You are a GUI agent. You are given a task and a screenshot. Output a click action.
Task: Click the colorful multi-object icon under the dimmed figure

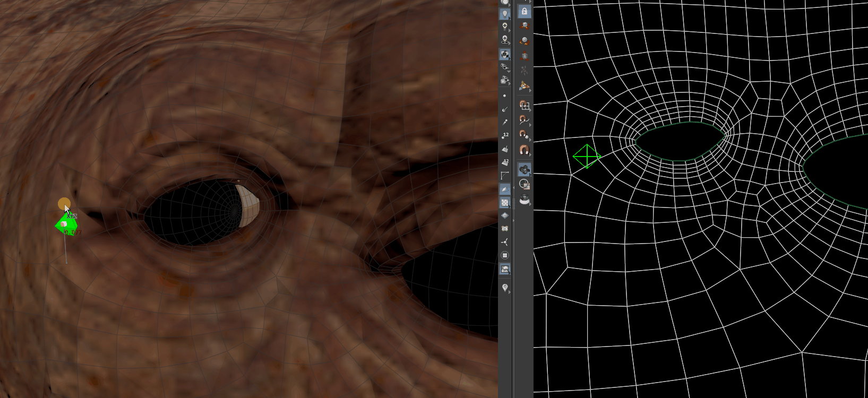click(525, 85)
